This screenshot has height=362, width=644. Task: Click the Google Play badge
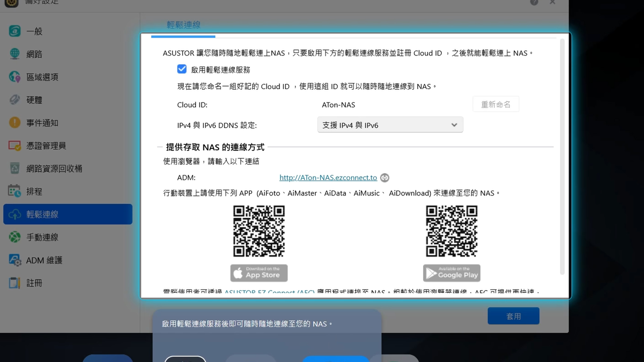[x=451, y=273]
